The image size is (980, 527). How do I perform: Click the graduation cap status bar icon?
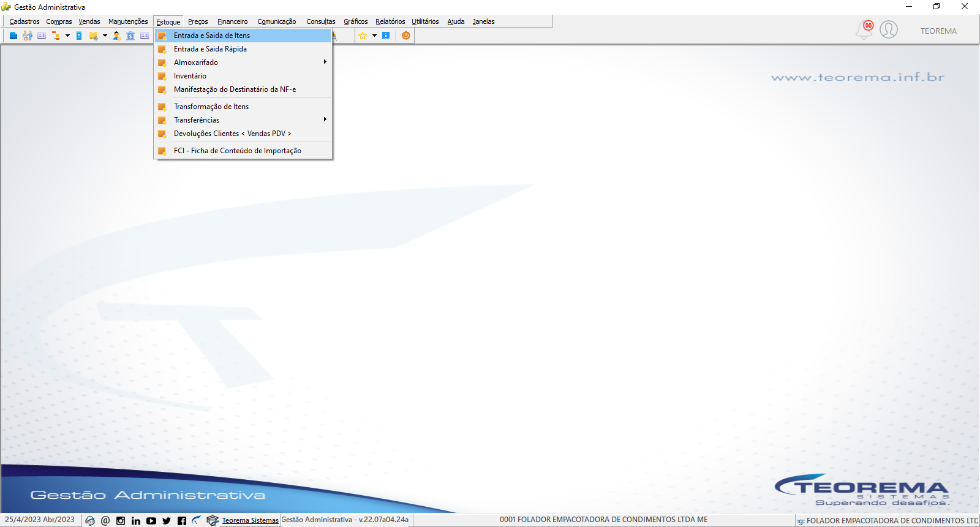tap(213, 520)
